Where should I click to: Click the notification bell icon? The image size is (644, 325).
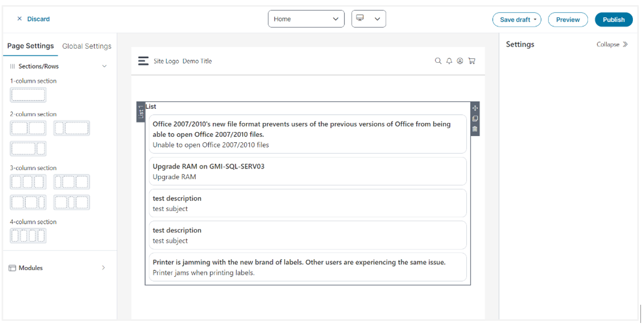(x=449, y=61)
